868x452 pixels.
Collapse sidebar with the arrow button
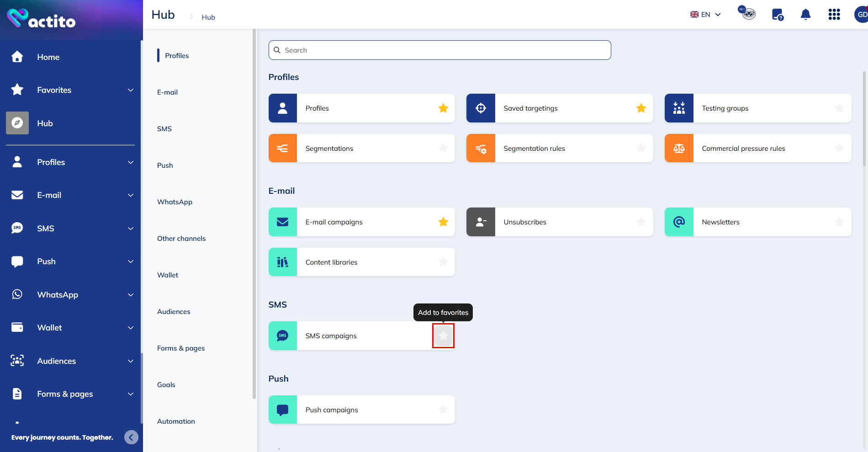pos(131,437)
